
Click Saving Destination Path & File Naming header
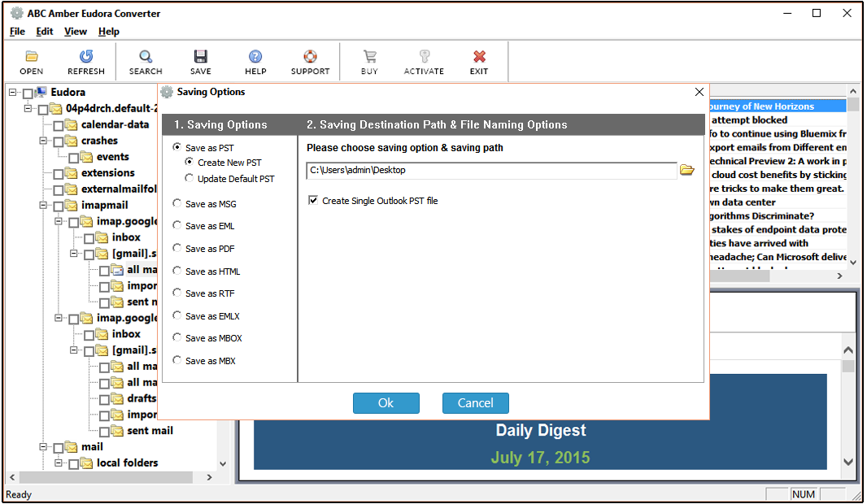(437, 125)
